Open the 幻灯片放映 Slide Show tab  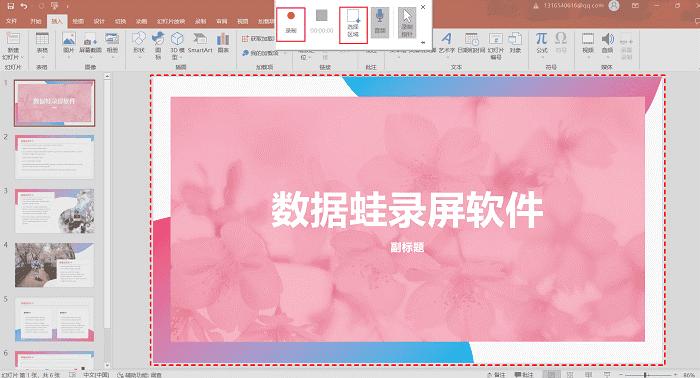click(171, 21)
